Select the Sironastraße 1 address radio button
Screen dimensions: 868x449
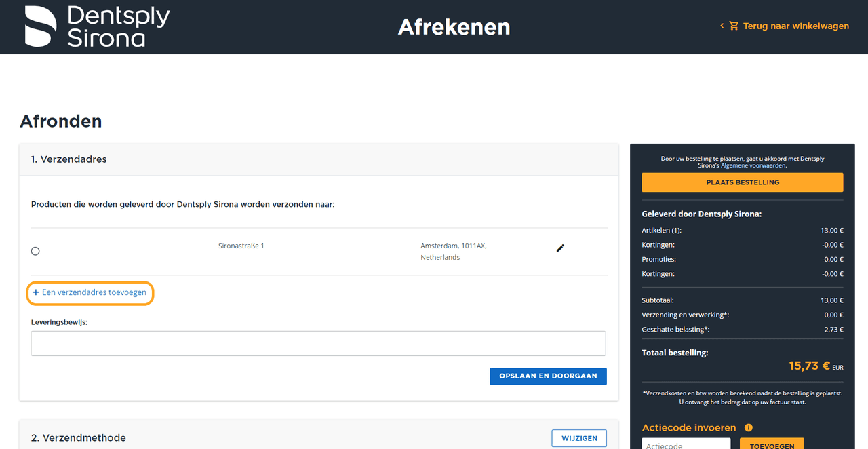[35, 251]
